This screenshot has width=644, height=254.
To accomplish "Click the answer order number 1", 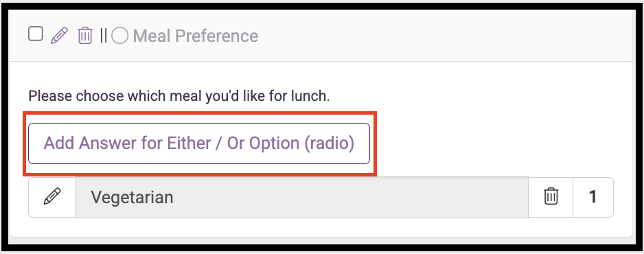I will 593,197.
